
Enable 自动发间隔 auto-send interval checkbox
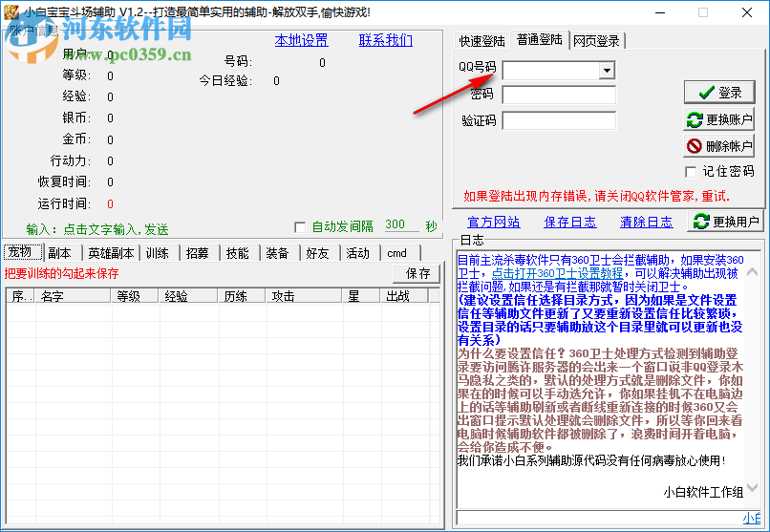(300, 227)
